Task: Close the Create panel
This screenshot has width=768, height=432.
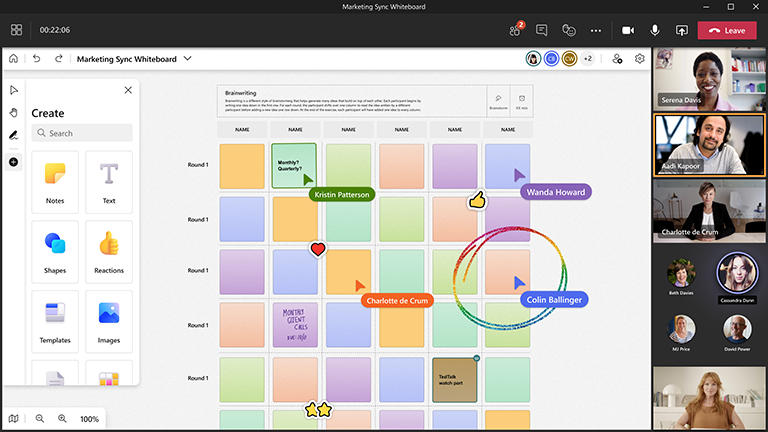Action: click(x=128, y=90)
